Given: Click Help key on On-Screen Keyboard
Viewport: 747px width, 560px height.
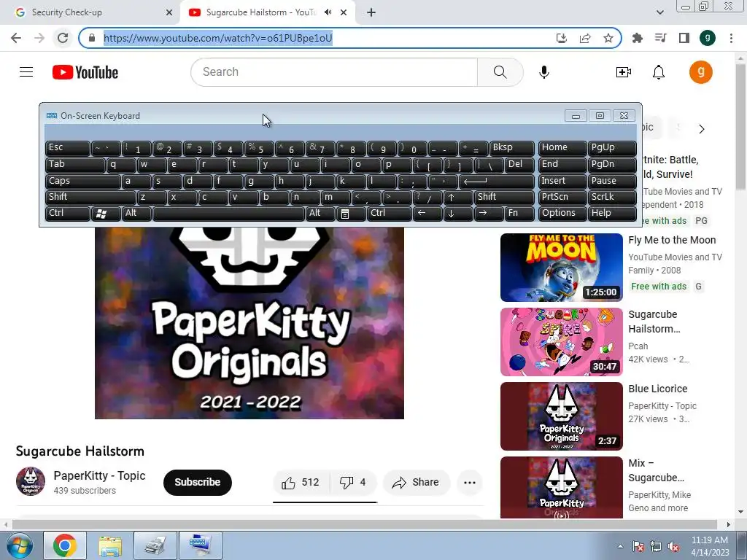Looking at the screenshot, I should [612, 214].
